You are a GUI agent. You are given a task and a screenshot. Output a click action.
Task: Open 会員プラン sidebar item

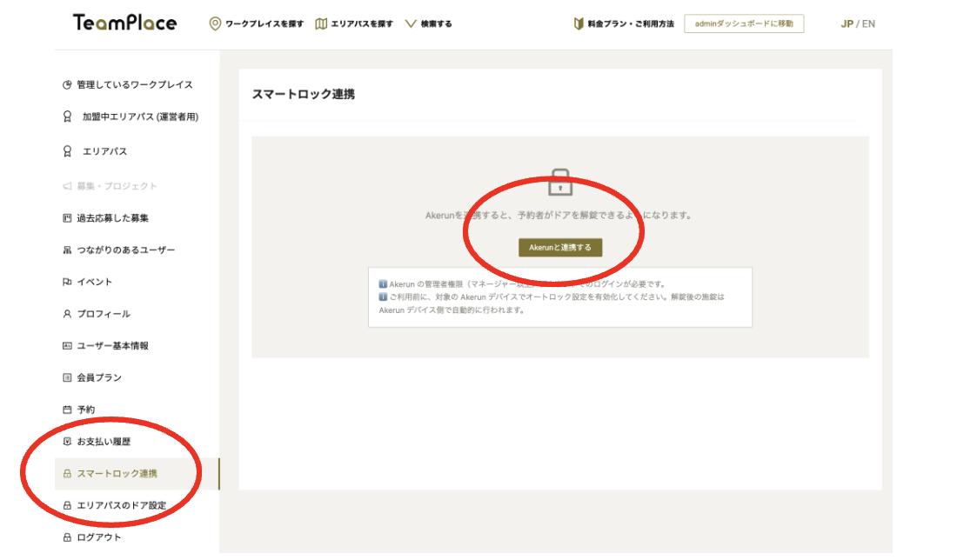click(99, 377)
